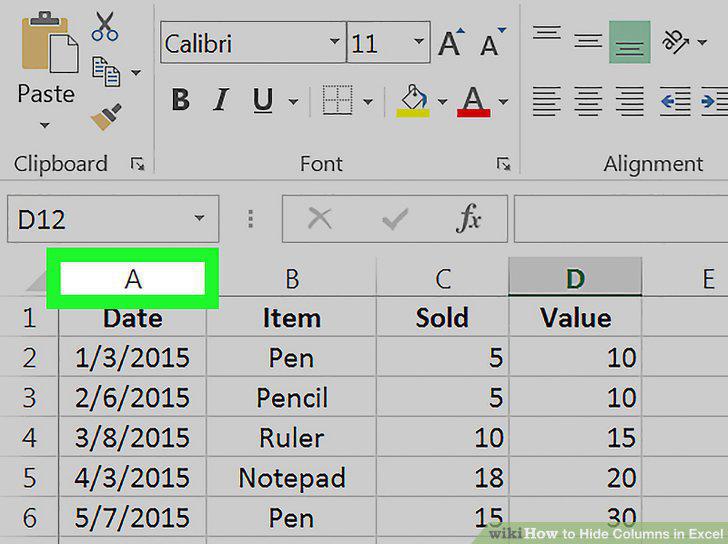Select column A header
This screenshot has width=728, height=544.
tap(133, 278)
